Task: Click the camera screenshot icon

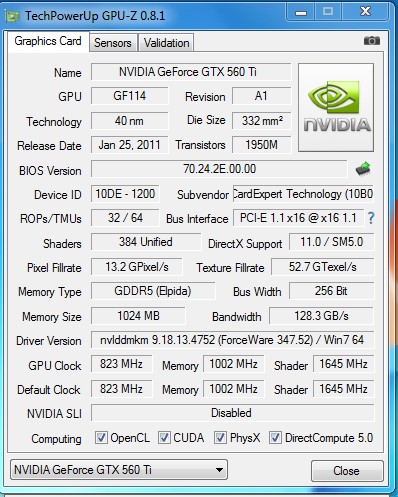Action: tap(372, 41)
